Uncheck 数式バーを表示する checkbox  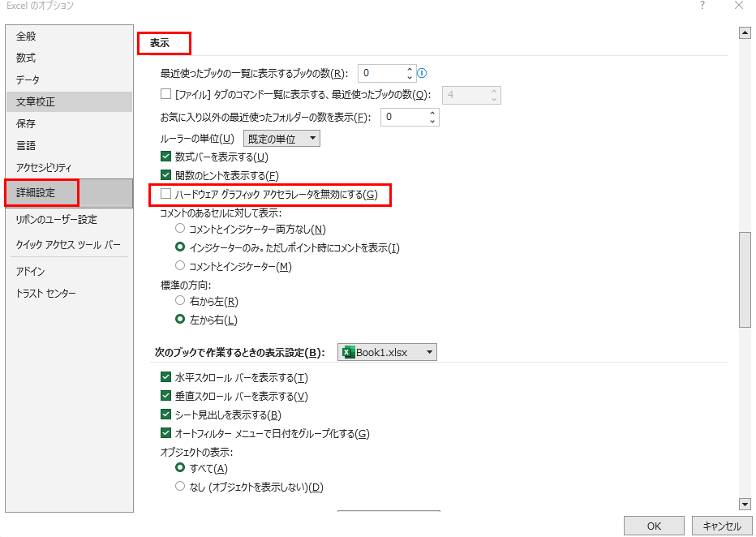tap(166, 157)
